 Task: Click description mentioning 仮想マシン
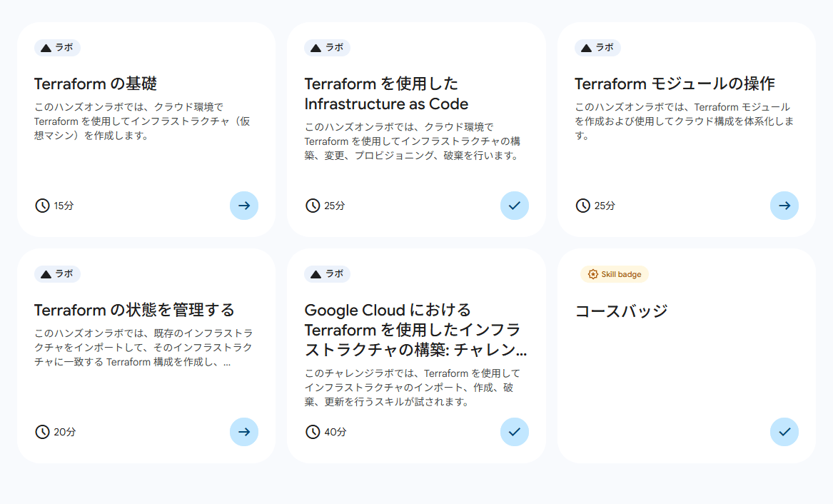142,121
